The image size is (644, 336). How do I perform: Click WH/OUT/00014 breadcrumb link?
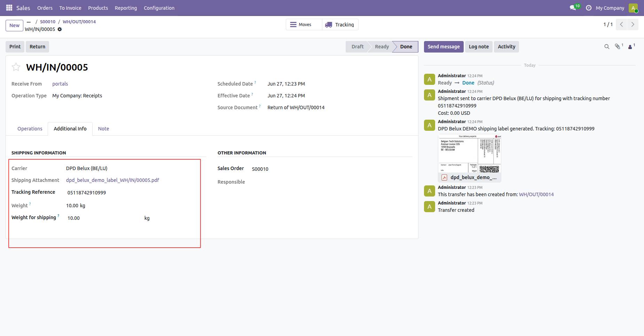[79, 22]
